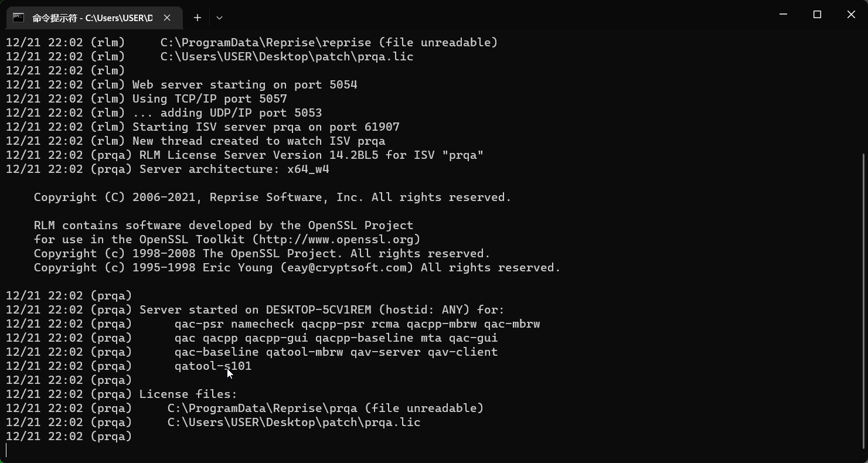Click the blinking cursor on the last line
The width and height of the screenshot is (868, 463).
click(6, 450)
